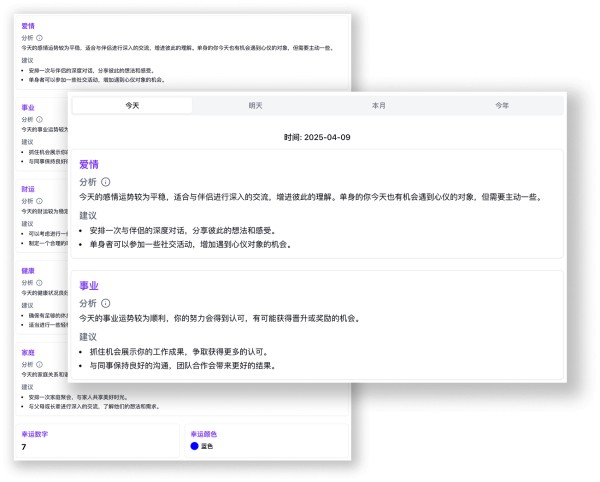Viewport: 600px width, 482px height.
Task: Click the 事业 heading in the back panel
Action: point(28,107)
